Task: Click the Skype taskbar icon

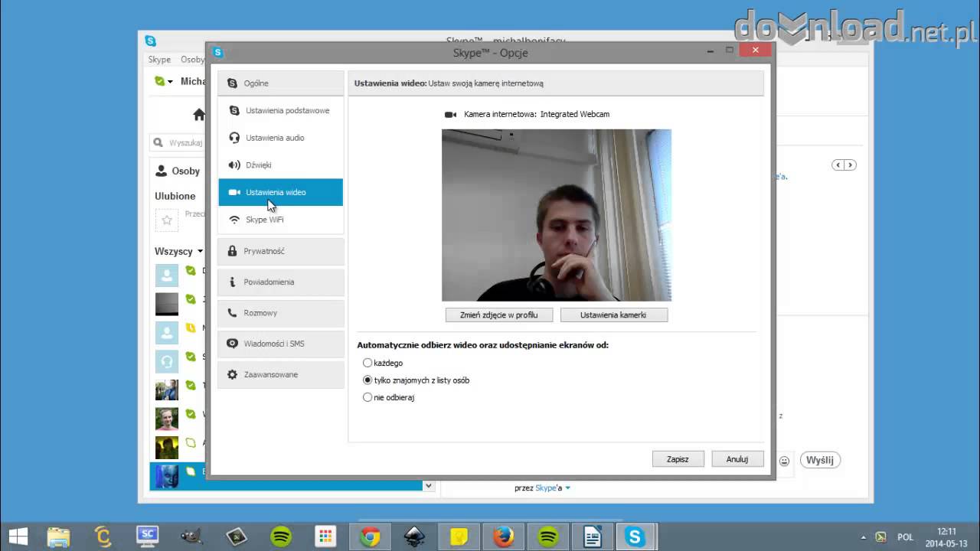Action: [x=635, y=537]
